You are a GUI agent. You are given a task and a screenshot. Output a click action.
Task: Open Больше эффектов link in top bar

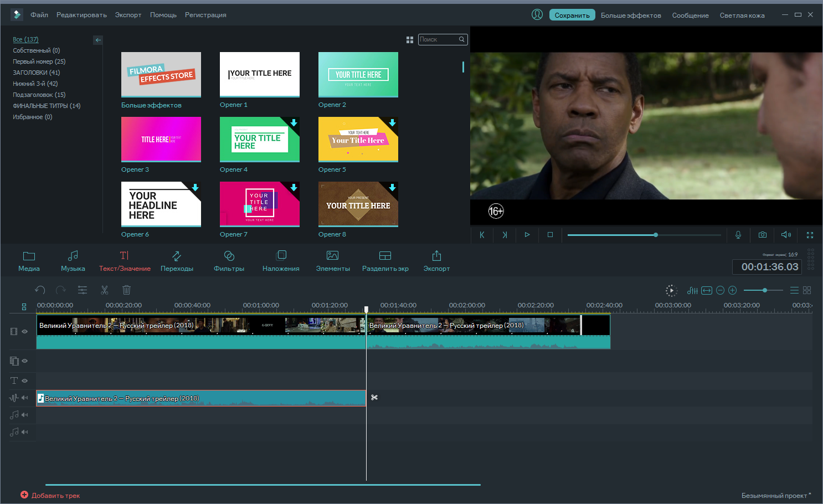click(631, 16)
